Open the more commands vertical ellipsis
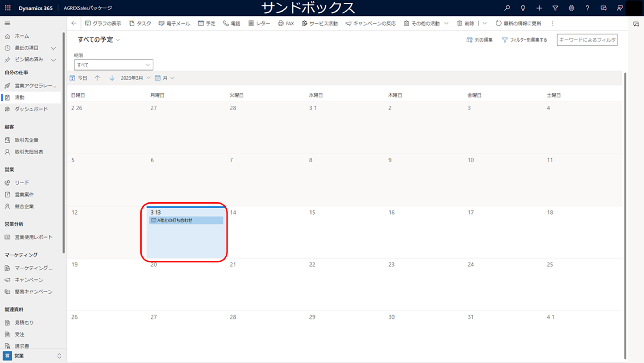644x363 pixels. (553, 23)
